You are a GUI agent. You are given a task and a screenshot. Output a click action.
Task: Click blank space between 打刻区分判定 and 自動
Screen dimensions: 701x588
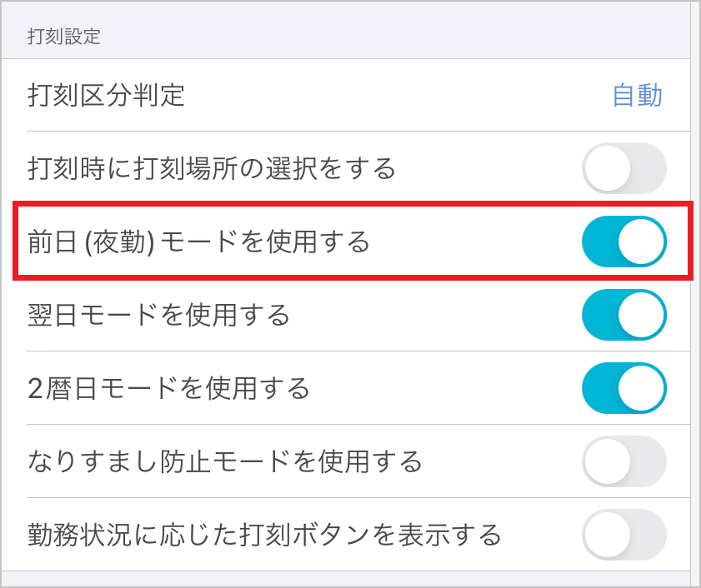click(400, 96)
